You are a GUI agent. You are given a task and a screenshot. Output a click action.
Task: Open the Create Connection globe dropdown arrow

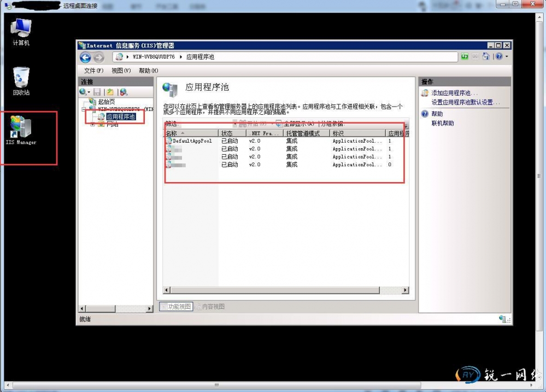(x=89, y=92)
